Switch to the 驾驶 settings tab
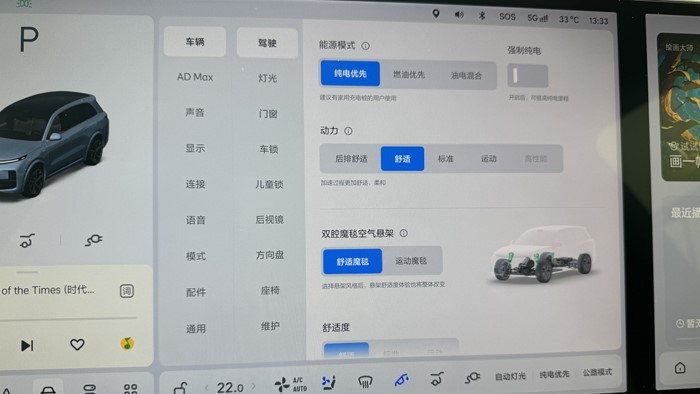This screenshot has width=700, height=394. point(267,43)
